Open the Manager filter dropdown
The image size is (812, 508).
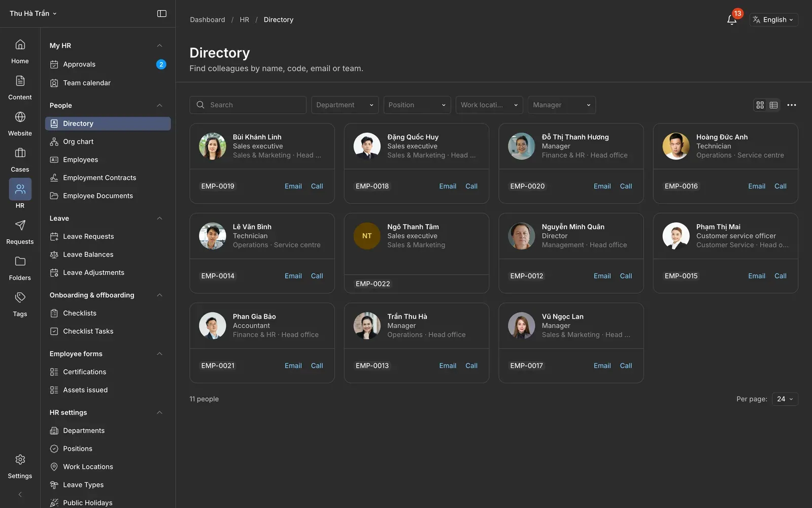coord(562,105)
